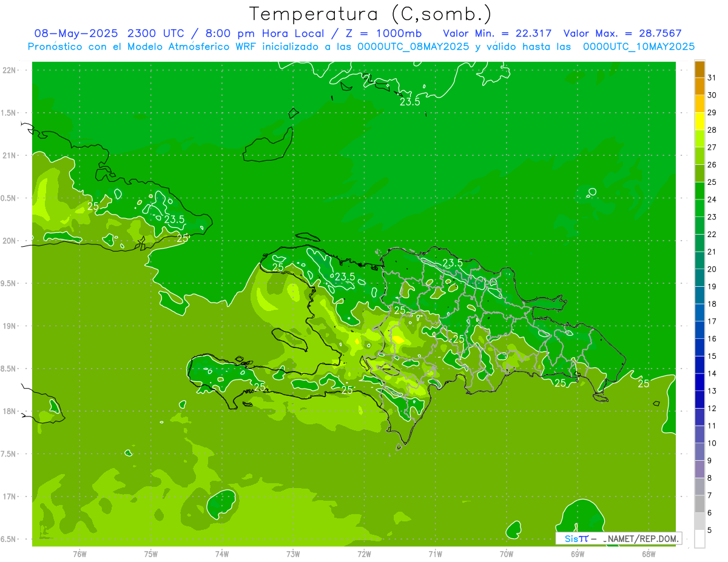Click the 'Valor Min. = 22.317' value
This screenshot has height=562, width=728.
pos(497,33)
